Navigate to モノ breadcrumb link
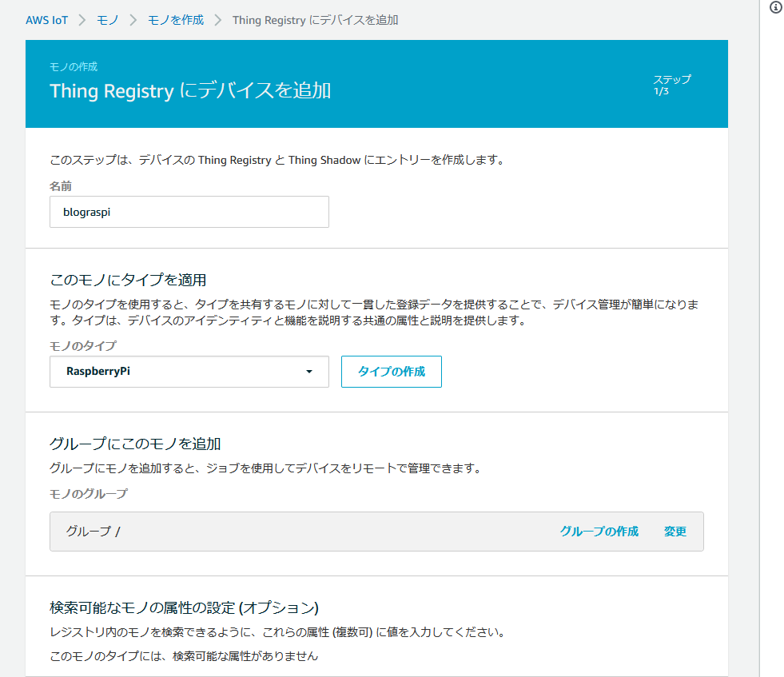Screen dimensions: 784x677 [x=108, y=20]
